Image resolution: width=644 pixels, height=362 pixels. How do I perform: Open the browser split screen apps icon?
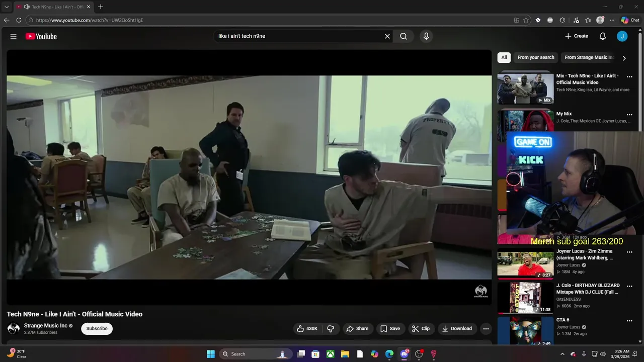click(516, 20)
